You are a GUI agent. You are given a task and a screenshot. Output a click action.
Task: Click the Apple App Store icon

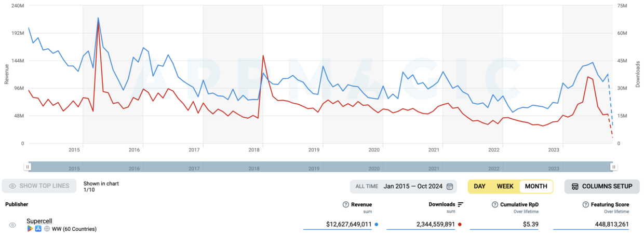point(38,229)
